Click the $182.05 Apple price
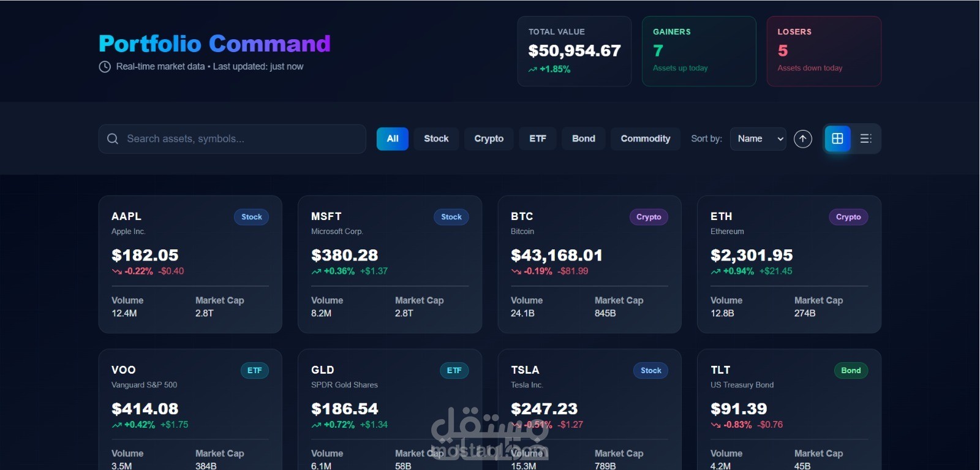The height and width of the screenshot is (470, 980). coord(145,255)
